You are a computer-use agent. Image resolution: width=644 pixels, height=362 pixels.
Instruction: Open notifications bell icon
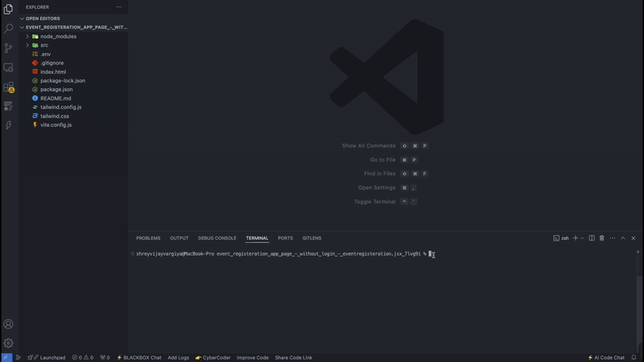pyautogui.click(x=634, y=357)
